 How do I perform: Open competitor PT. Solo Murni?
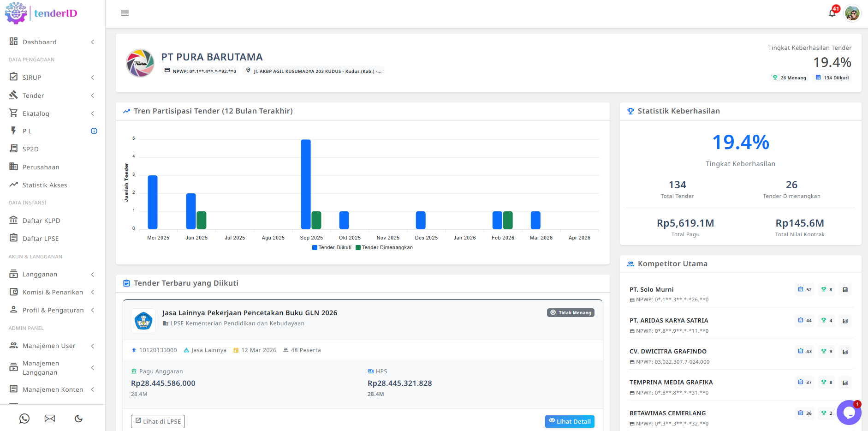[x=651, y=289]
